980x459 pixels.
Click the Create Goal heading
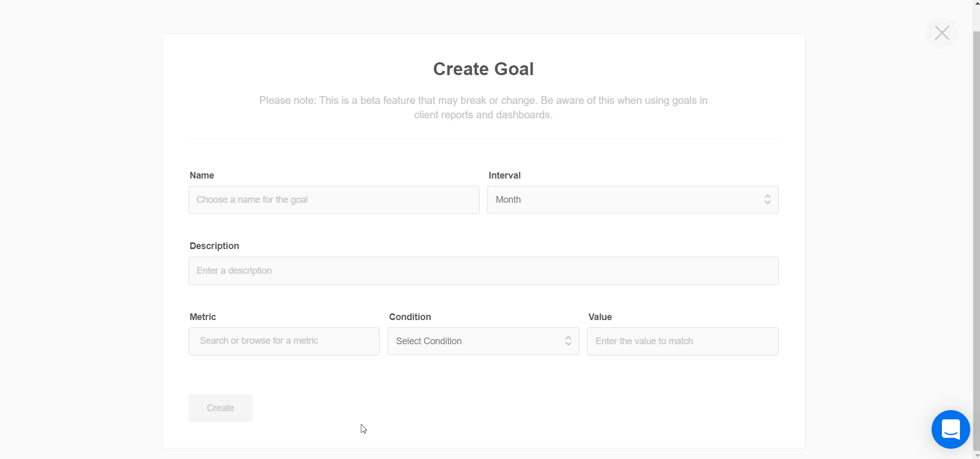(483, 69)
